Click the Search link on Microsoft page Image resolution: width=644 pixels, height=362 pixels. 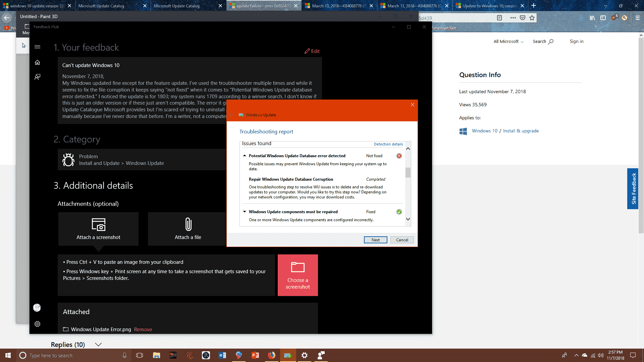coord(543,42)
